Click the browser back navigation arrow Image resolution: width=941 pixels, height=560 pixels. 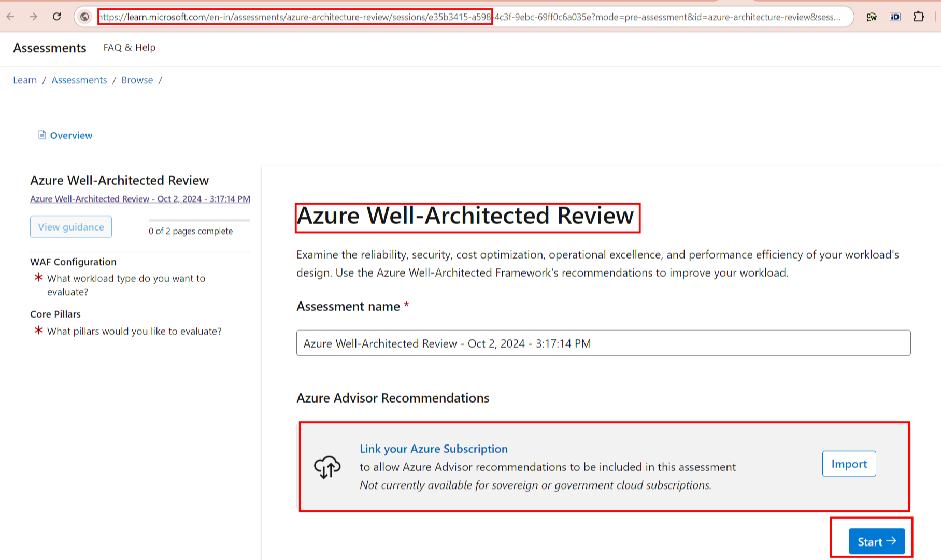tap(10, 17)
